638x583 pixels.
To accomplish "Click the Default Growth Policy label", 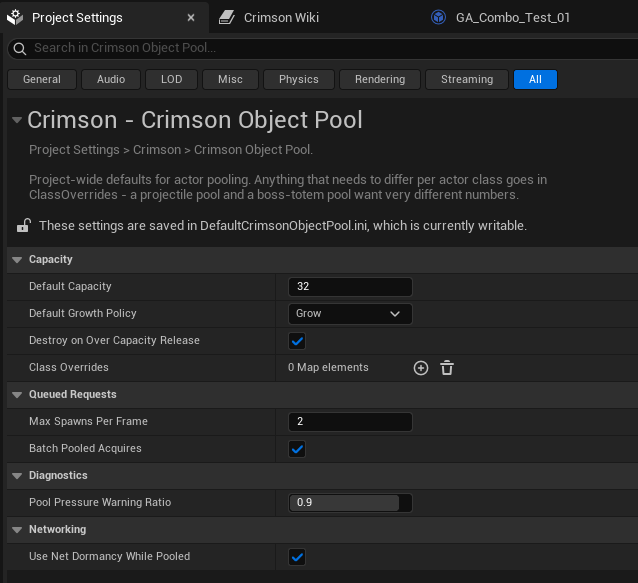I will click(x=83, y=313).
